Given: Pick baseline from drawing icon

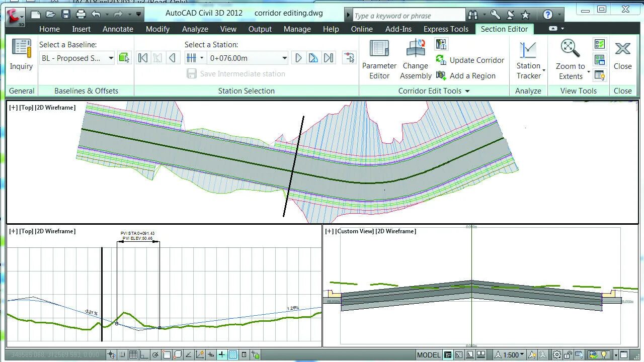Looking at the screenshot, I should point(124,58).
